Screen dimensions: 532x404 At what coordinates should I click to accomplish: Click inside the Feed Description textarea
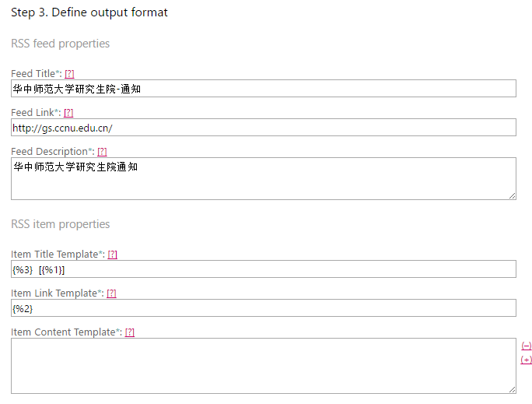(x=263, y=179)
